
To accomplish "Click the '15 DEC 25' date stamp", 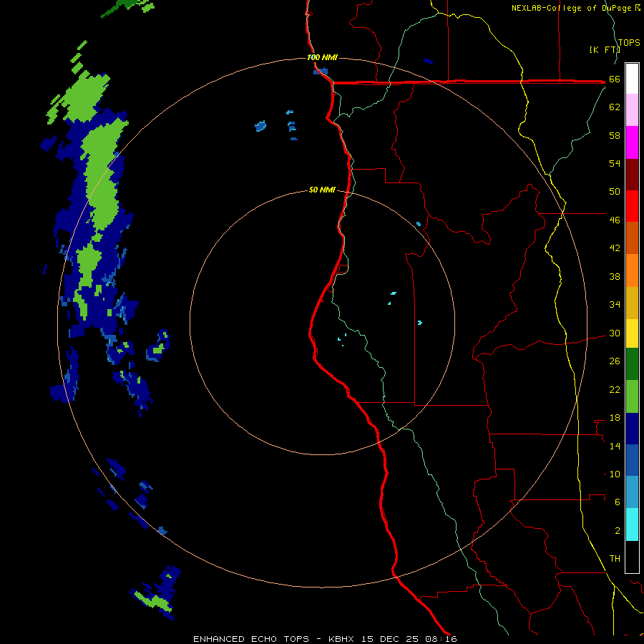I will coord(390,639).
